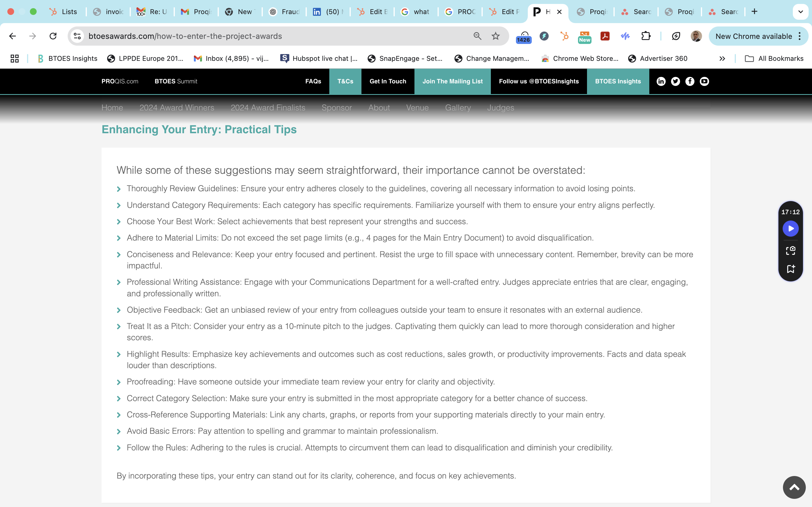The height and width of the screenshot is (507, 812).
Task: Open the All Bookmarks folder
Action: pos(774,59)
